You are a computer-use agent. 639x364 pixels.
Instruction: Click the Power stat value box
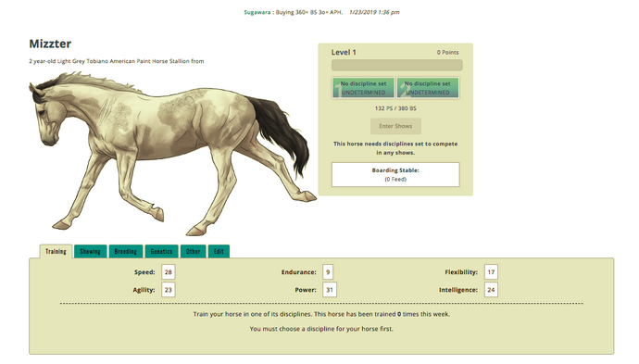(330, 290)
